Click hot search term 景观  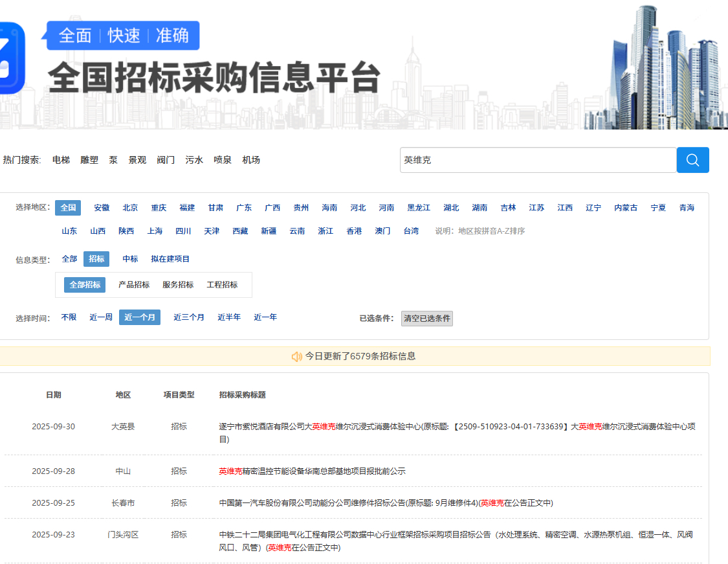click(137, 160)
